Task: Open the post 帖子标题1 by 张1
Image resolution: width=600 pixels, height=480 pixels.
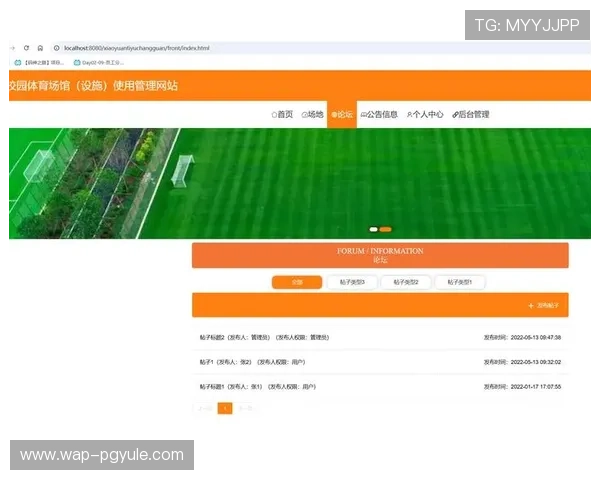Action: (258, 387)
